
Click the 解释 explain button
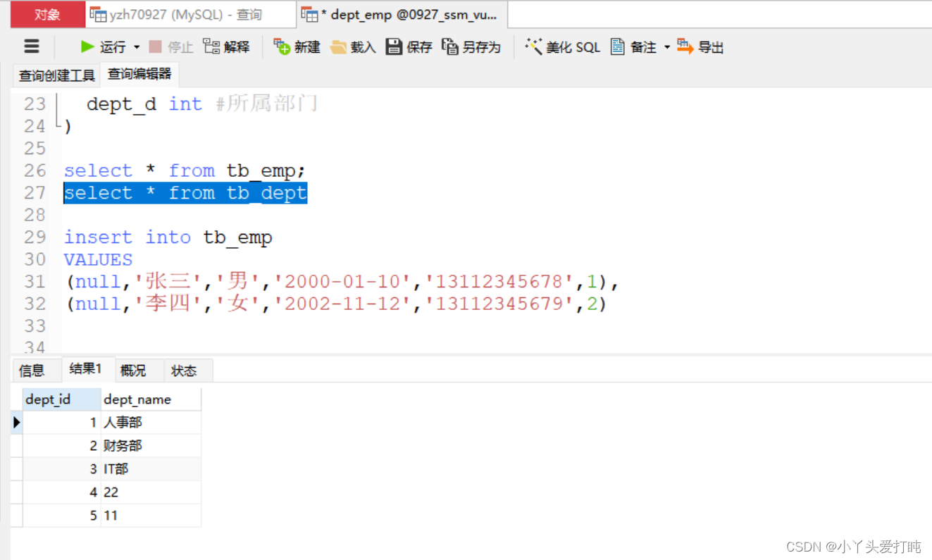point(226,47)
